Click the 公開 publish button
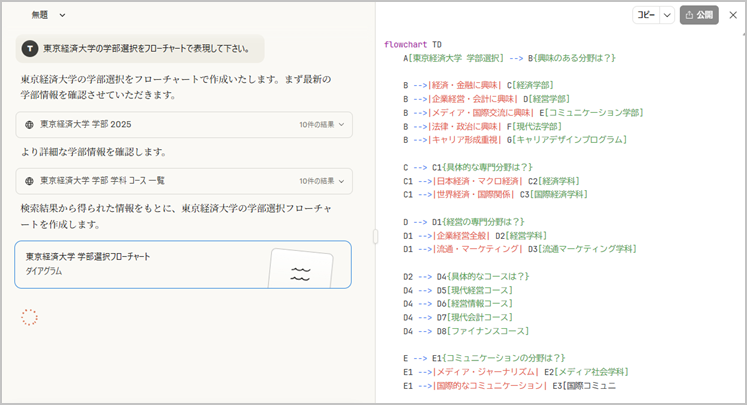Image resolution: width=747 pixels, height=405 pixels. pyautogui.click(x=699, y=15)
